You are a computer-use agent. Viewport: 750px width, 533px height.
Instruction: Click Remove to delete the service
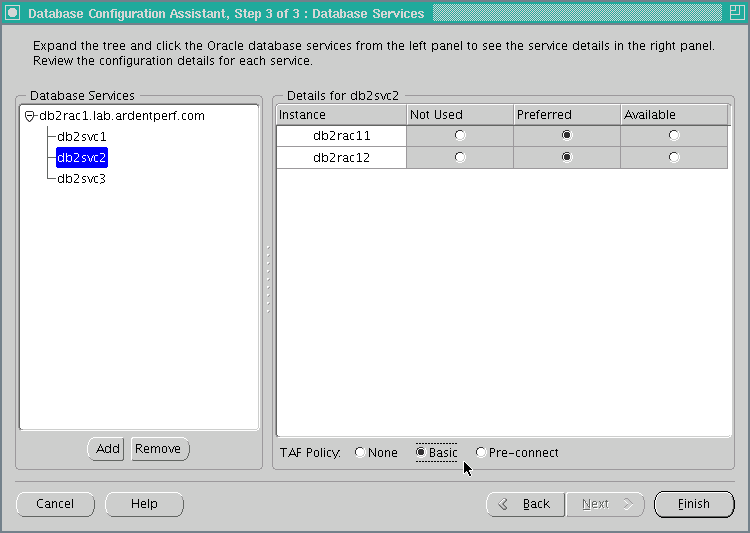pyautogui.click(x=159, y=449)
